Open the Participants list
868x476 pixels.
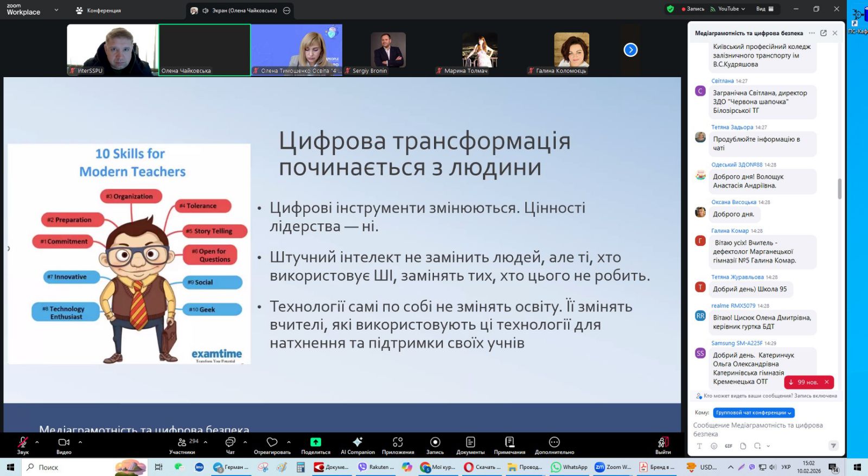click(182, 442)
